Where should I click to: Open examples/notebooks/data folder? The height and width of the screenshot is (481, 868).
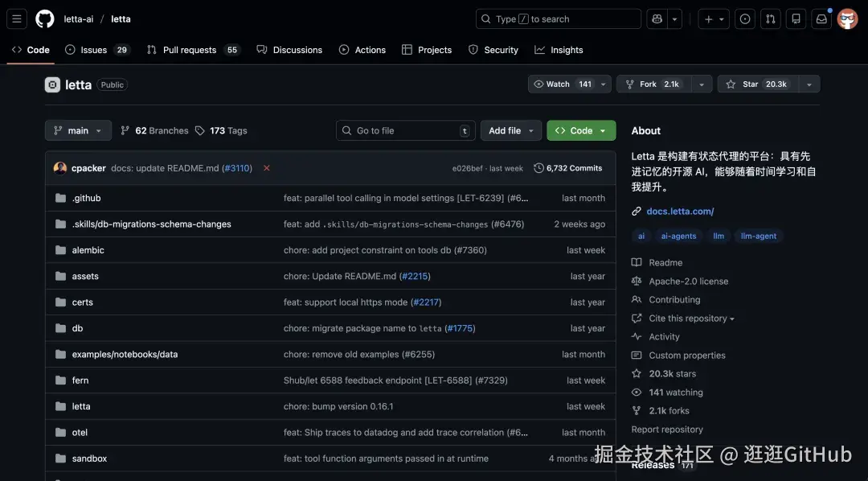[125, 354]
